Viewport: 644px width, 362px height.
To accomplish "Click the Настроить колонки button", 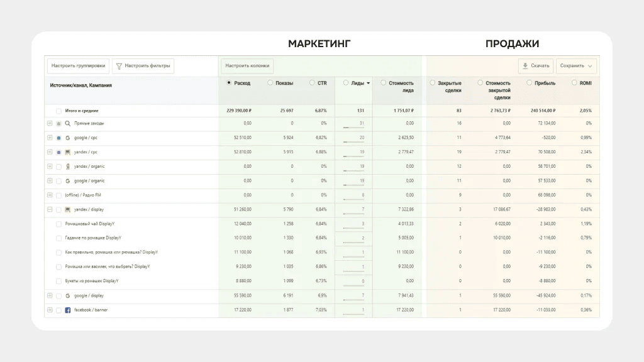I will click(x=247, y=65).
